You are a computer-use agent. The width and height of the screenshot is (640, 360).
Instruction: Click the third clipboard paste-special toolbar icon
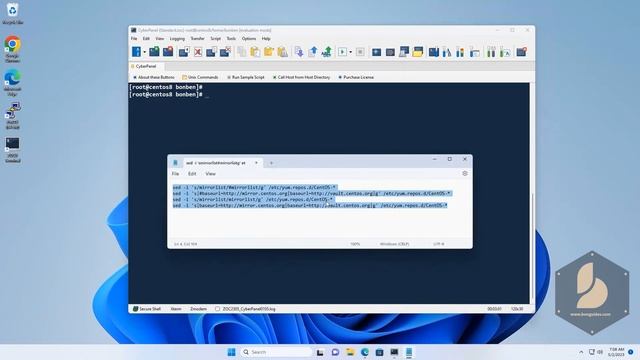(x=282, y=52)
